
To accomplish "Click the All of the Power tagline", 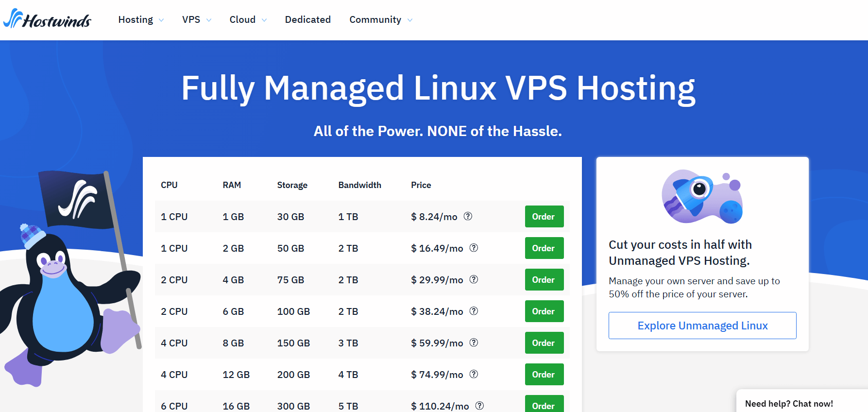I will tap(438, 131).
